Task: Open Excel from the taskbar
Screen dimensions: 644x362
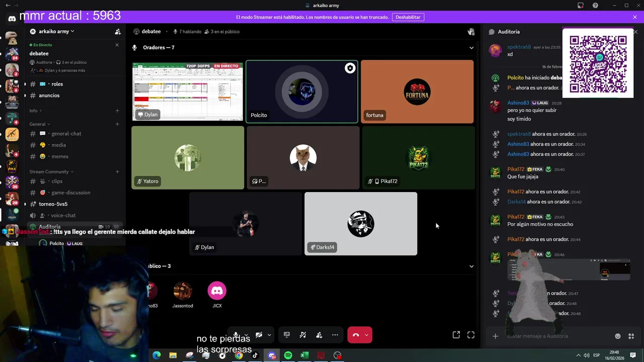Action: (x=304, y=355)
